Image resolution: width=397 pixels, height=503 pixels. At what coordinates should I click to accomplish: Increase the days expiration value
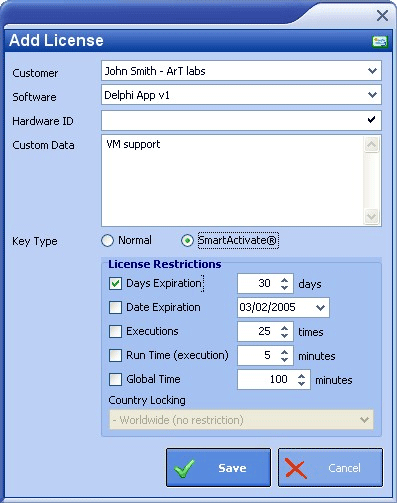tap(284, 280)
